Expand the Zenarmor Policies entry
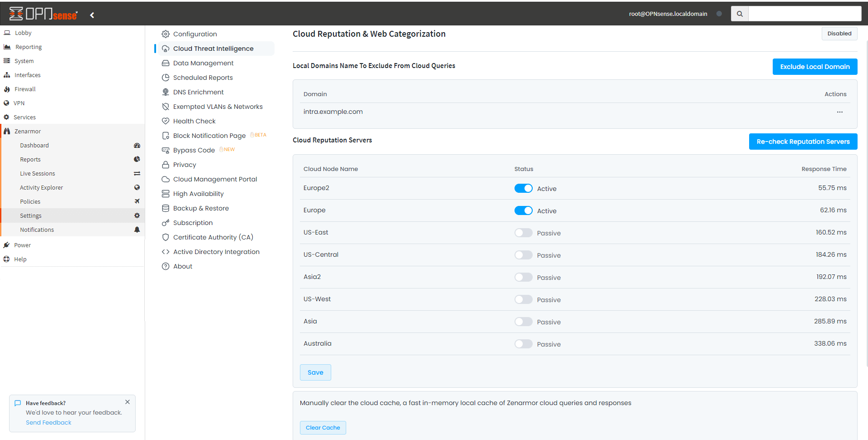This screenshot has height=440, width=868. click(30, 201)
